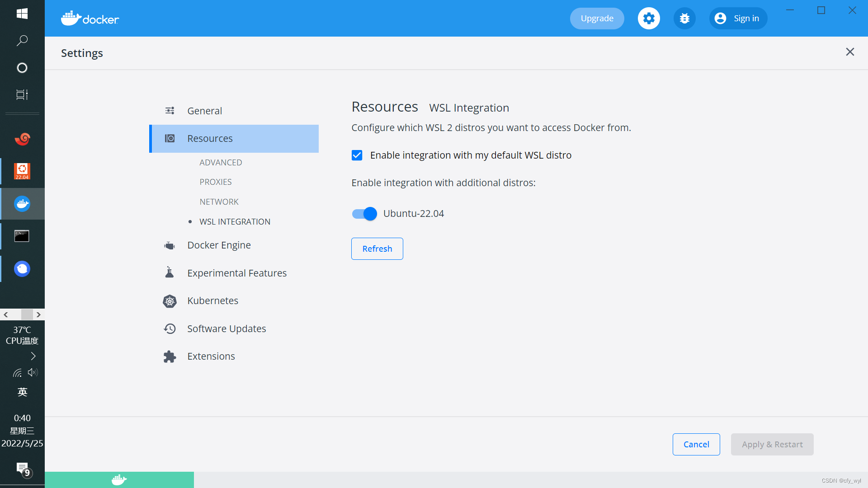Click the volume icon in the taskbar

click(x=32, y=372)
